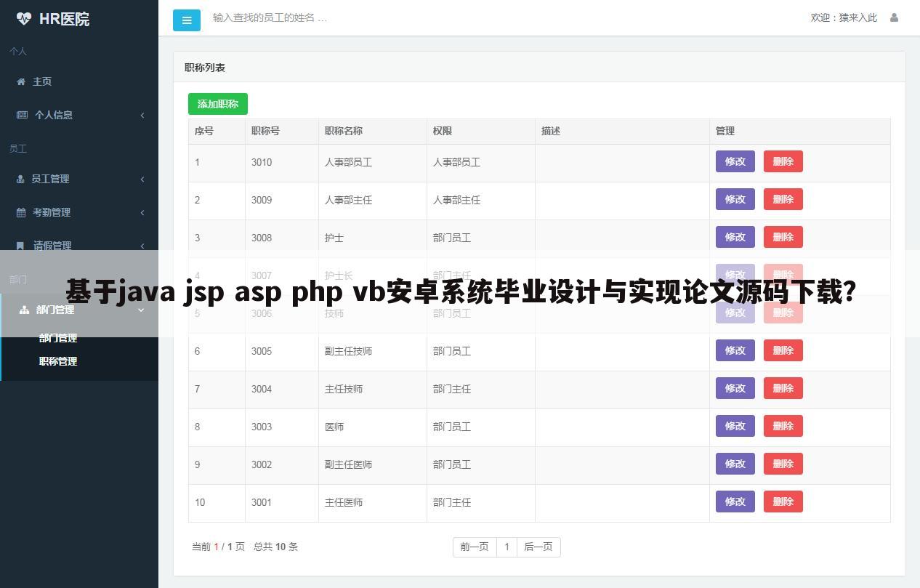
Task: Click the 添加职称 green button
Action: click(x=218, y=104)
